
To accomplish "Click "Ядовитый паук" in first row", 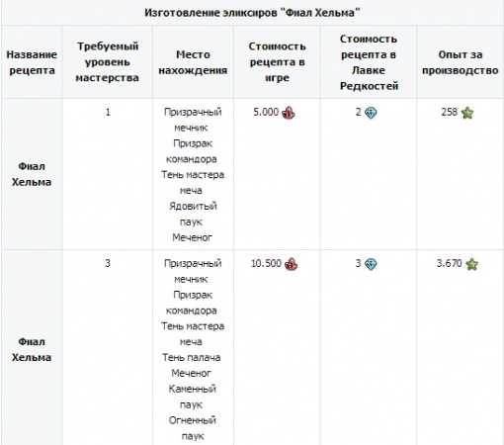I will click(193, 214).
